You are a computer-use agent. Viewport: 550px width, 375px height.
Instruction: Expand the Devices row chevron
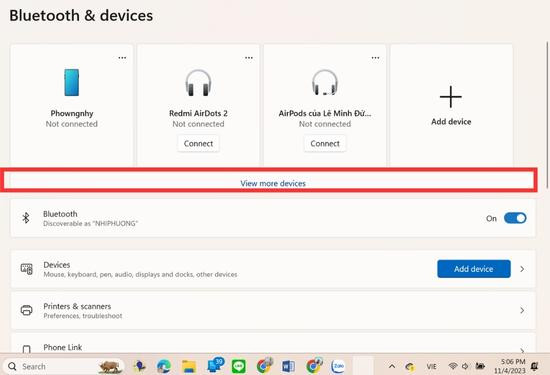[x=522, y=269]
